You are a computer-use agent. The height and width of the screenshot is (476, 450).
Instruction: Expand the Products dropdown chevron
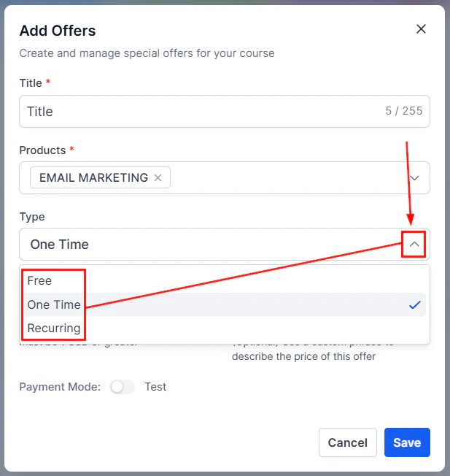(x=414, y=178)
